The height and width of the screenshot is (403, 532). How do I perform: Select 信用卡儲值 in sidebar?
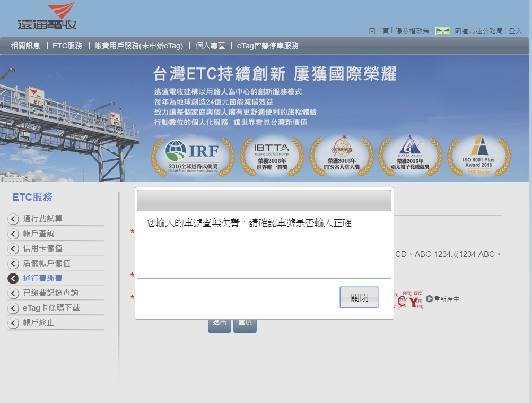pos(43,249)
